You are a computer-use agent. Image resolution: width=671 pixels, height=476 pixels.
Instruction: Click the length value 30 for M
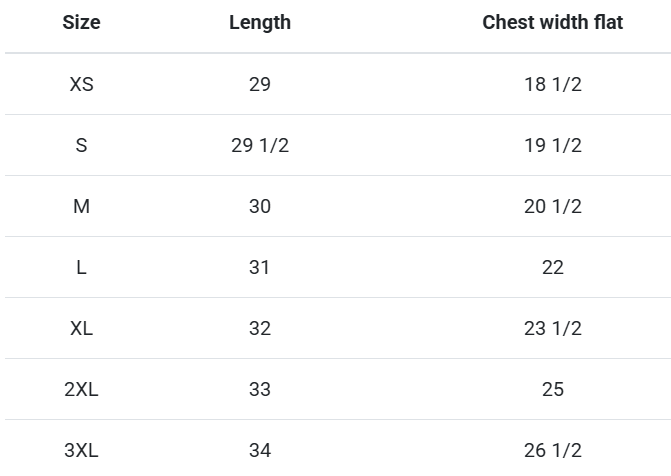pos(259,206)
